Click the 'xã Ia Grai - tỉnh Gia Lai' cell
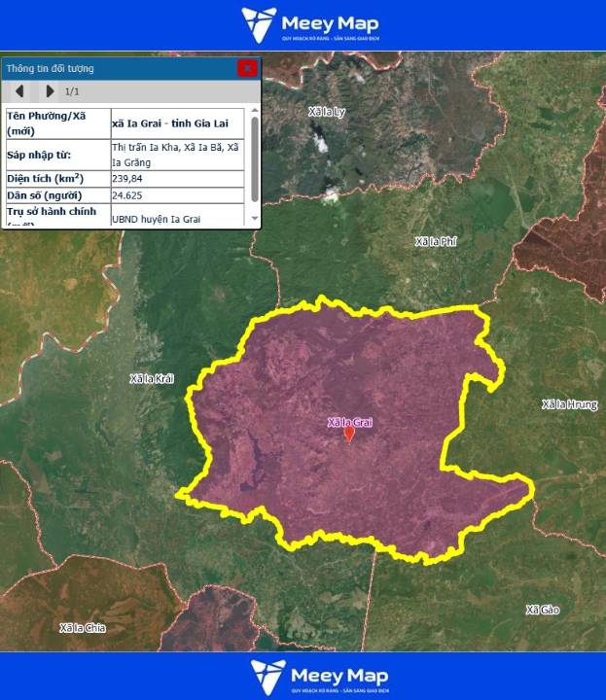This screenshot has height=700, width=606. point(177,123)
